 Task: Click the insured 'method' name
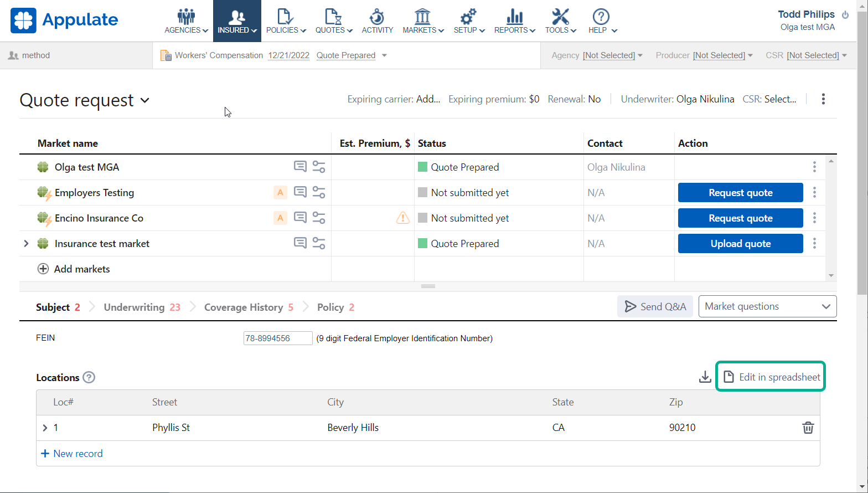[36, 55]
